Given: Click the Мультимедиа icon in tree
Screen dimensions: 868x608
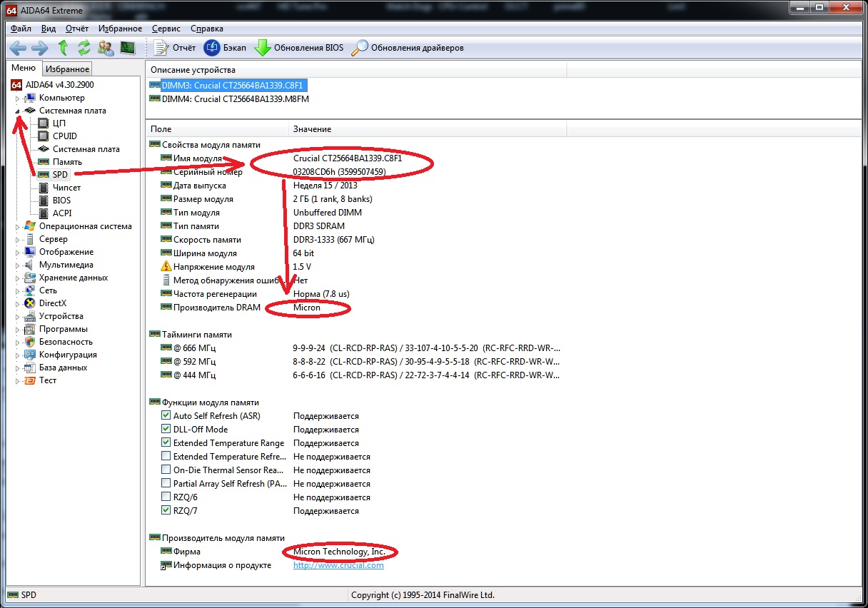Looking at the screenshot, I should (31, 265).
